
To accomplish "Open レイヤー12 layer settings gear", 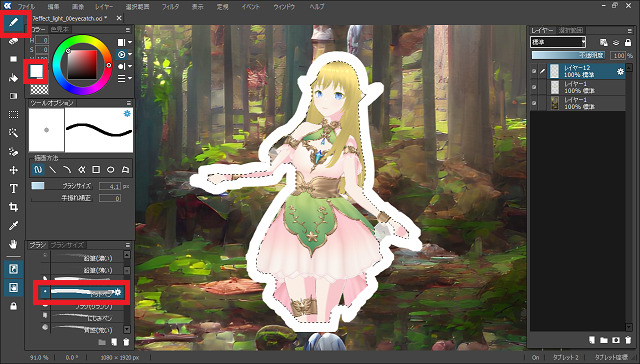I will (620, 71).
